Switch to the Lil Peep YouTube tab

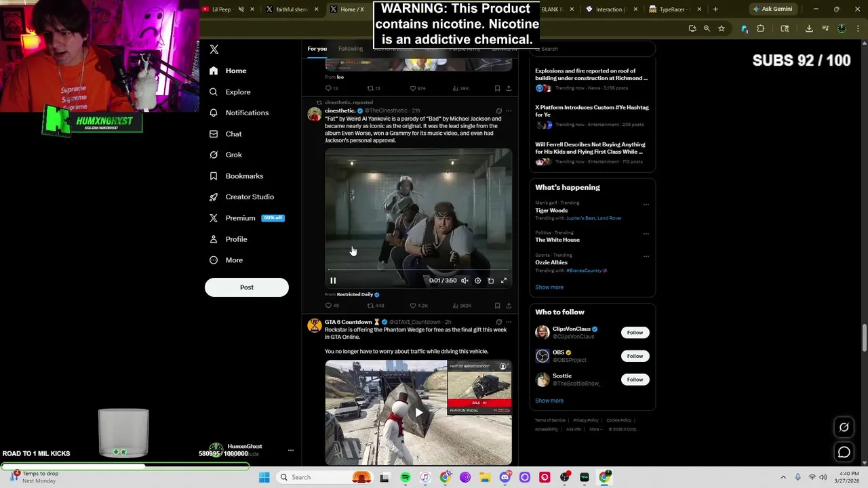(221, 9)
